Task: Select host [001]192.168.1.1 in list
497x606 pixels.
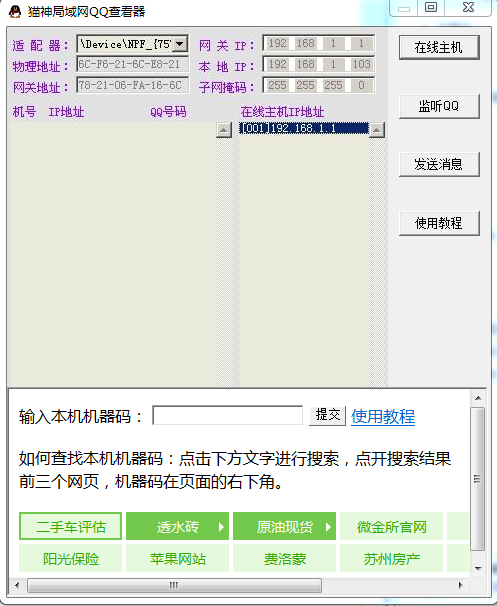Action: pyautogui.click(x=304, y=128)
